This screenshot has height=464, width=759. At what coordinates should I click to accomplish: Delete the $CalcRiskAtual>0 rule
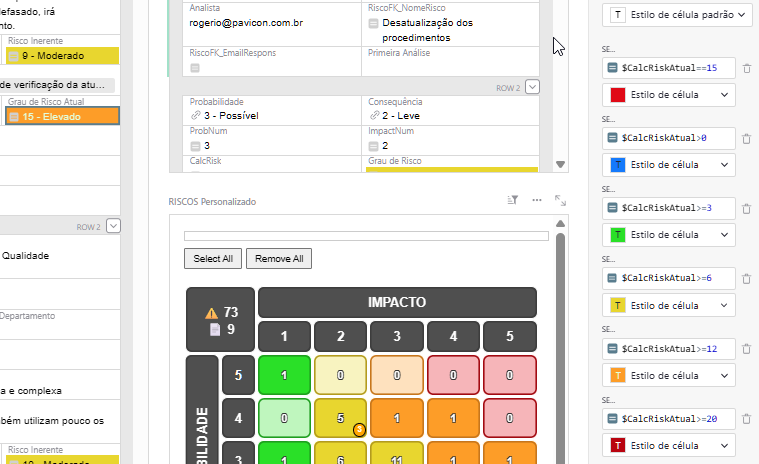click(746, 138)
